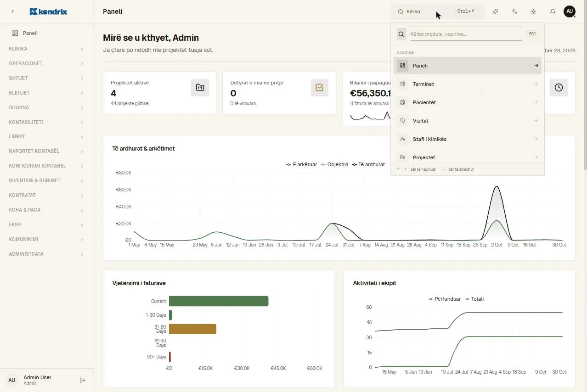Click the ESC button in search popup
This screenshot has height=392, width=587.
(x=532, y=34)
